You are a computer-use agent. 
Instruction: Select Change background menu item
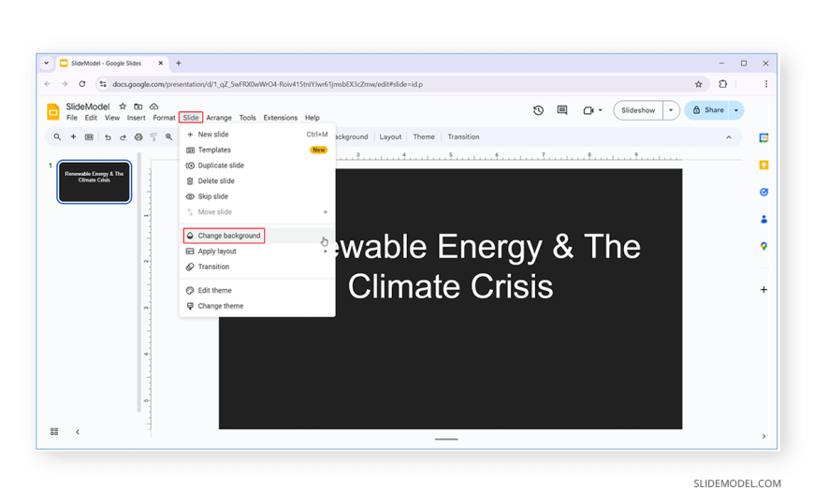tap(257, 236)
